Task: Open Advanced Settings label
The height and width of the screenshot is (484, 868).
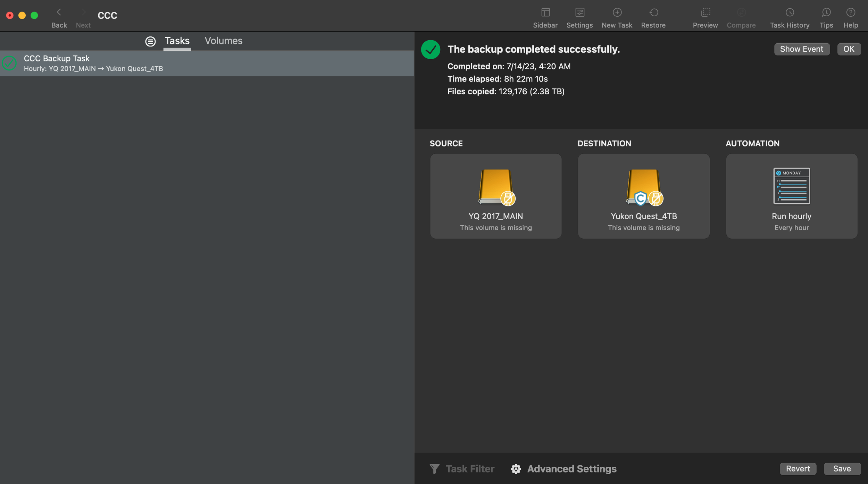Action: pos(572,469)
